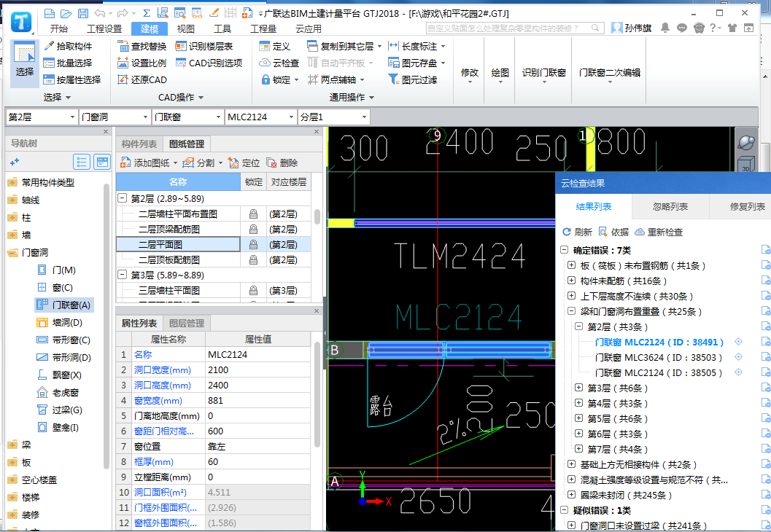Viewport: 771px width, 532px height.
Task: Toggle lock for 二层墙柱平面布置图 row
Action: 253,214
